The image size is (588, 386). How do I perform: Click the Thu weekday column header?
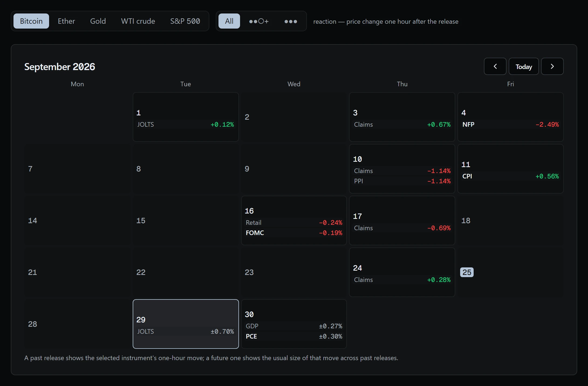pos(402,84)
